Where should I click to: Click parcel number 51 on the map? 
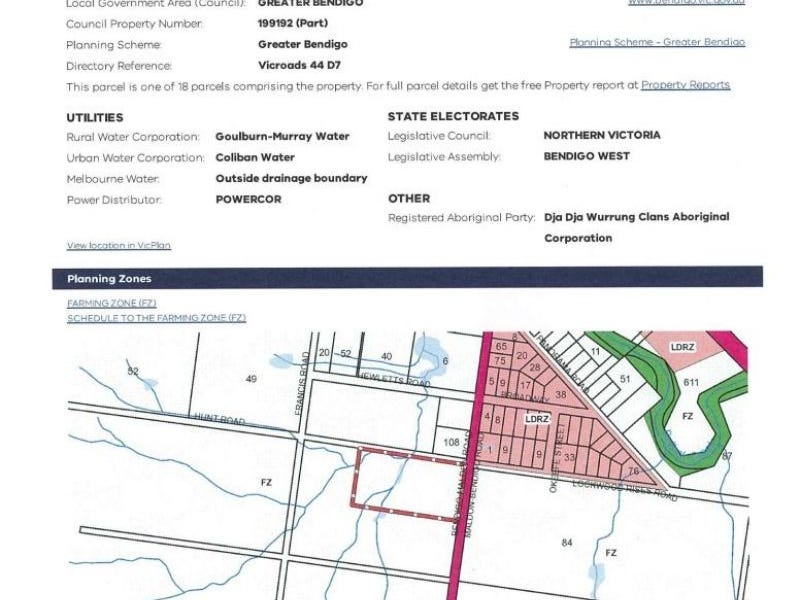(x=625, y=379)
